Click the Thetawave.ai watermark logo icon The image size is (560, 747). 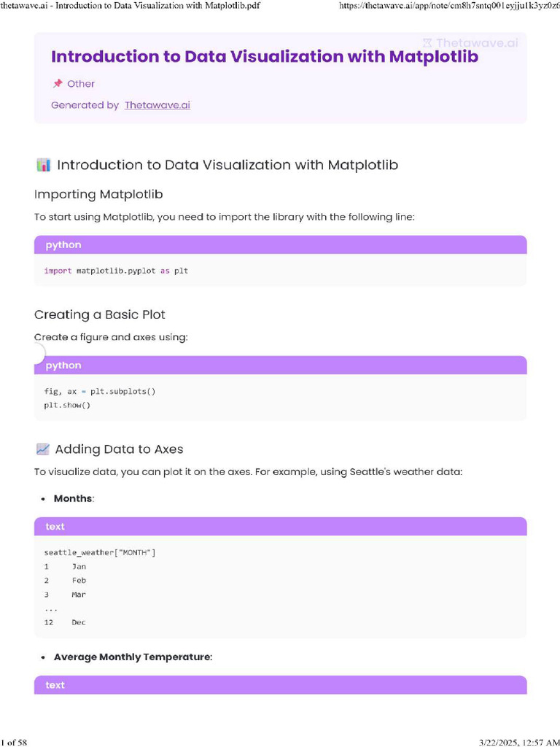click(428, 43)
